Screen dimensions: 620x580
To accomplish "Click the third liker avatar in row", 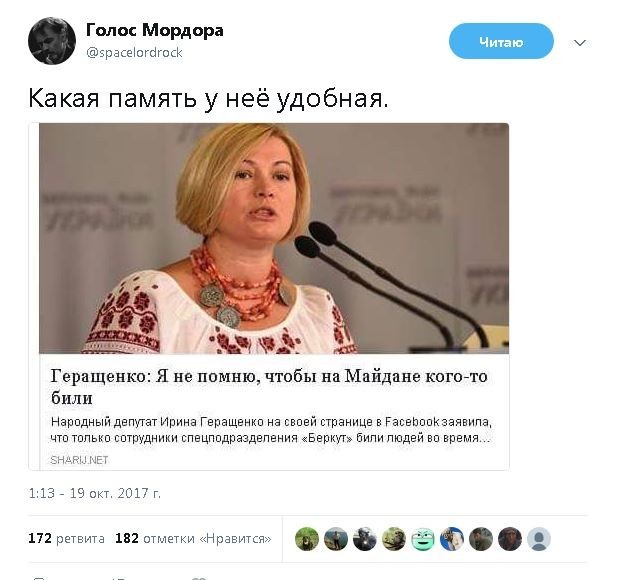I will click(x=365, y=539).
